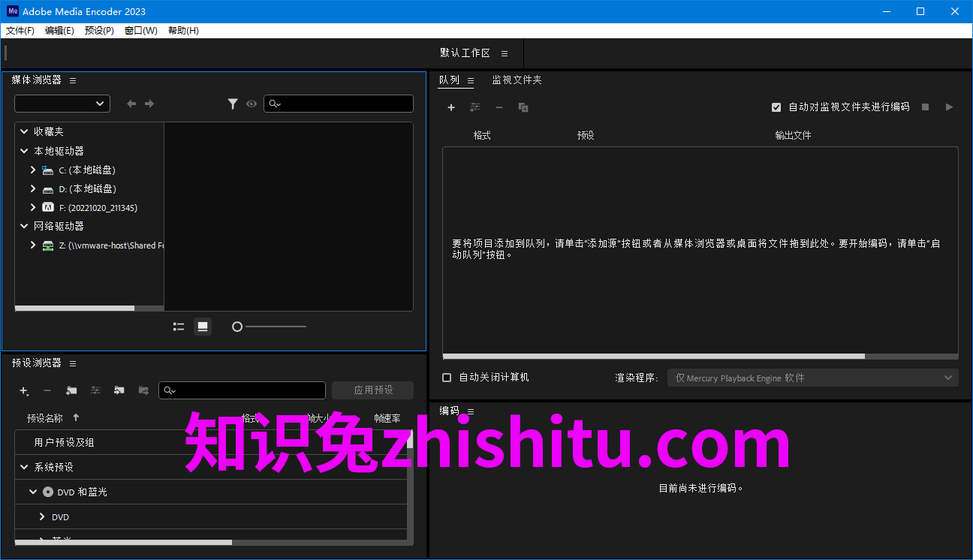This screenshot has height=560, width=973.
Task: Open the 默认工作区 workspace menu icon
Action: (505, 53)
